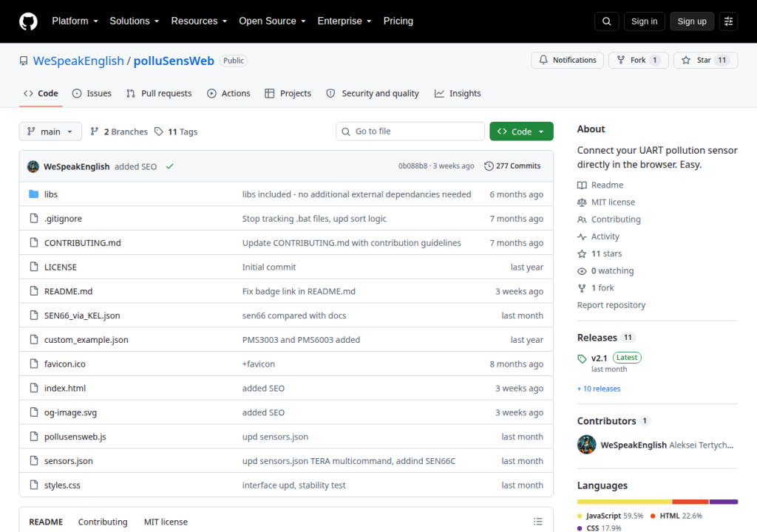Click the file icon beside pollusensweb.js
The width and height of the screenshot is (757, 532).
(x=34, y=437)
